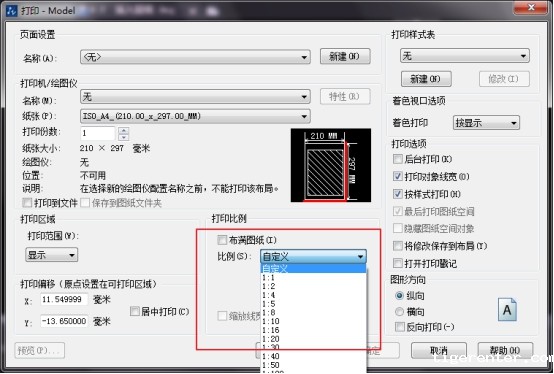The image size is (554, 374).
Task: Open the 打印样式表 dropdown
Action: 465,56
